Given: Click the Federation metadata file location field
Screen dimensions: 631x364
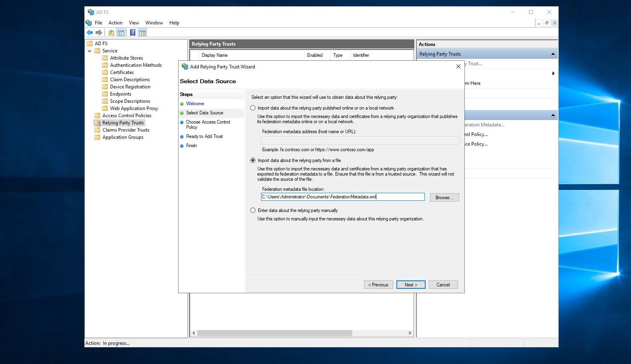Looking at the screenshot, I should 343,197.
